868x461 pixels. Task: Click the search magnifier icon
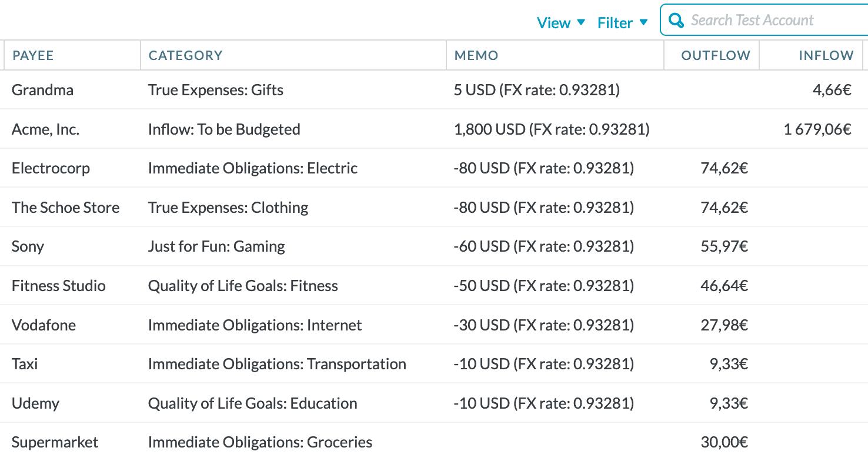click(x=677, y=21)
